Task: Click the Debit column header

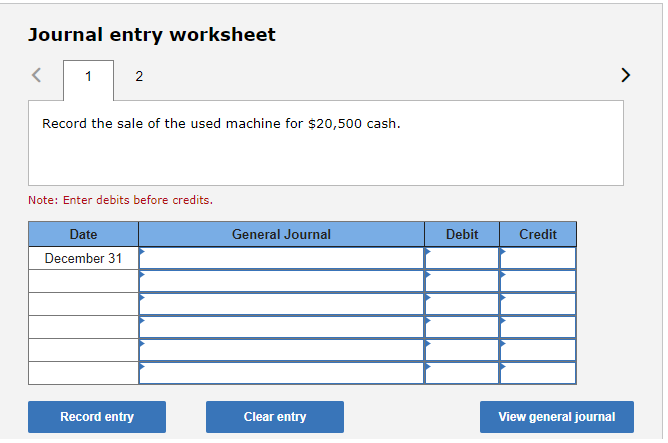Action: click(x=462, y=234)
